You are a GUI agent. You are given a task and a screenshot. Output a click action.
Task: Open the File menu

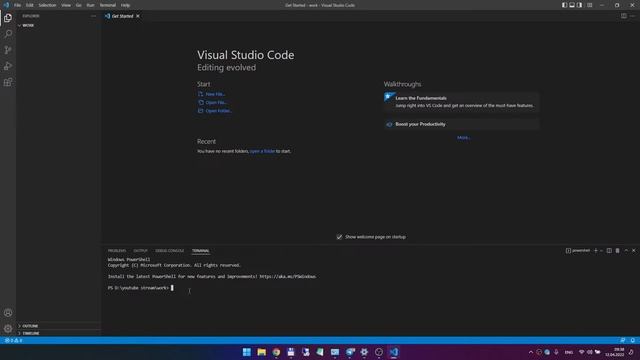pos(18,5)
